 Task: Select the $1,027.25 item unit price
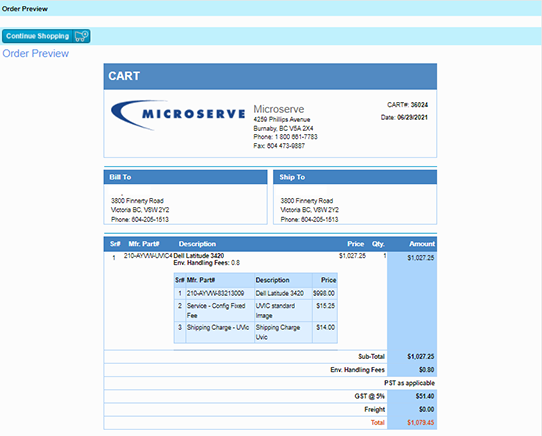[352, 256]
